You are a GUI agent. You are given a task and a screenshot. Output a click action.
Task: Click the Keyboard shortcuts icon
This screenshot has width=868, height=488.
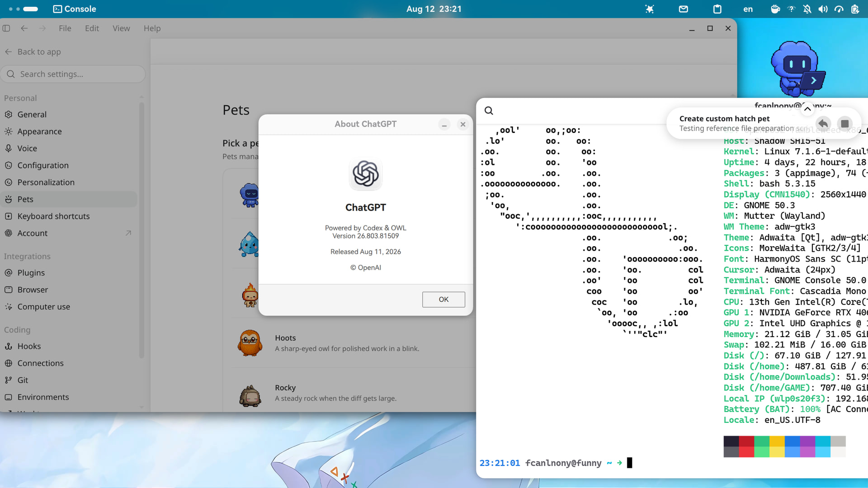click(9, 216)
